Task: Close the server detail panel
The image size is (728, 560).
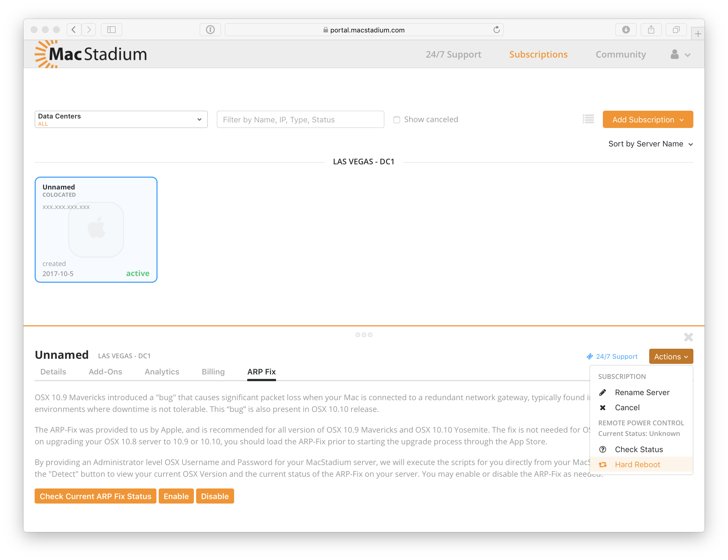Action: (x=688, y=337)
